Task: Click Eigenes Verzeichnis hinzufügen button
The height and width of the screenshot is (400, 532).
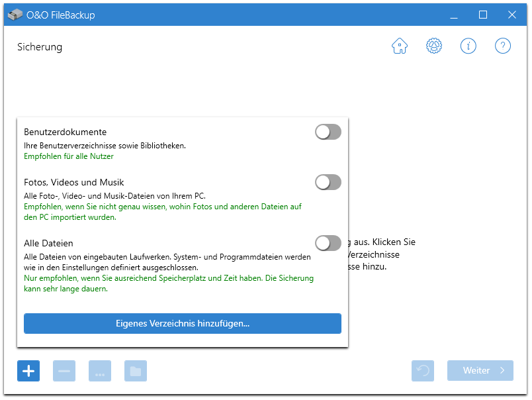Action: click(183, 323)
